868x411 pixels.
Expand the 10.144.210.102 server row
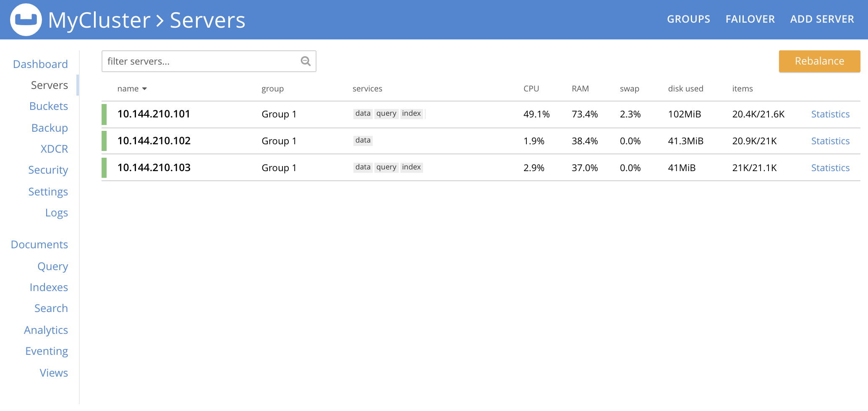pyautogui.click(x=154, y=141)
